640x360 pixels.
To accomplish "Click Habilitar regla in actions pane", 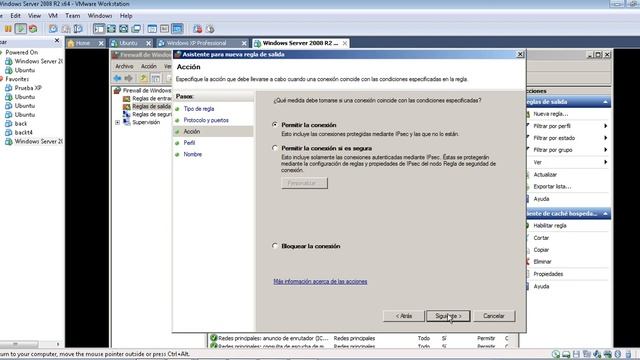I will (x=550, y=226).
